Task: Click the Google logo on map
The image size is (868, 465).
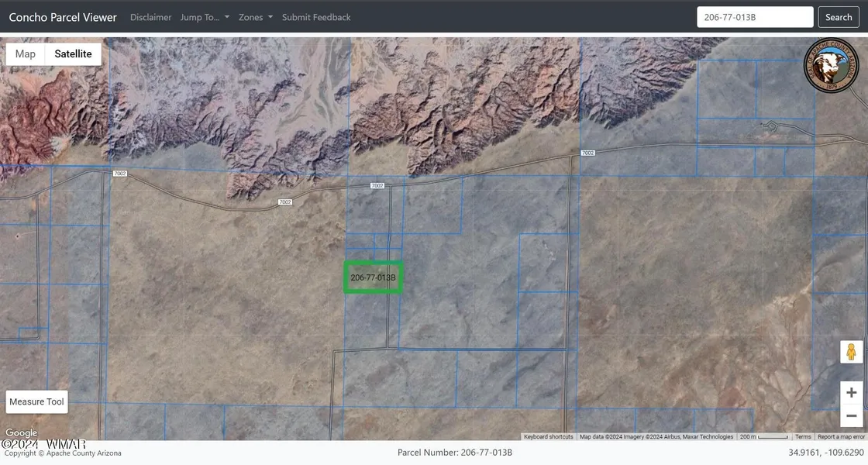Action: [21, 433]
